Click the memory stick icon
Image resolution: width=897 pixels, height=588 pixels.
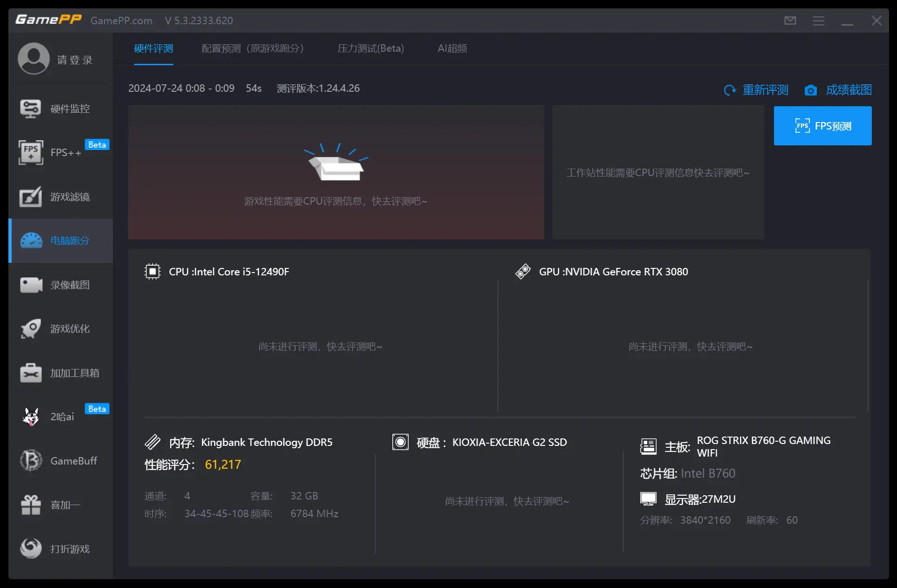pyautogui.click(x=152, y=442)
